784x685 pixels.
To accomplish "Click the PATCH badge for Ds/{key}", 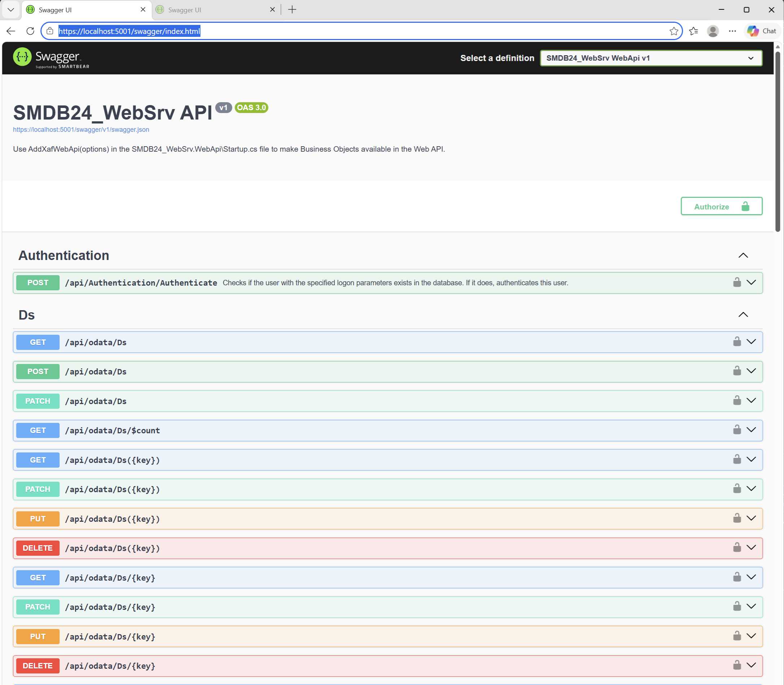I will (38, 607).
